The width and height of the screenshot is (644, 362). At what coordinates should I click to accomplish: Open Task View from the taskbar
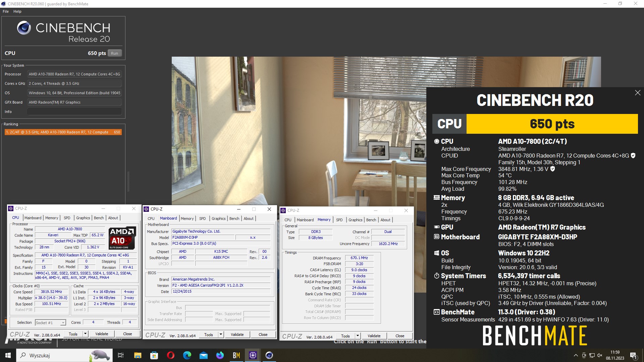click(121, 355)
